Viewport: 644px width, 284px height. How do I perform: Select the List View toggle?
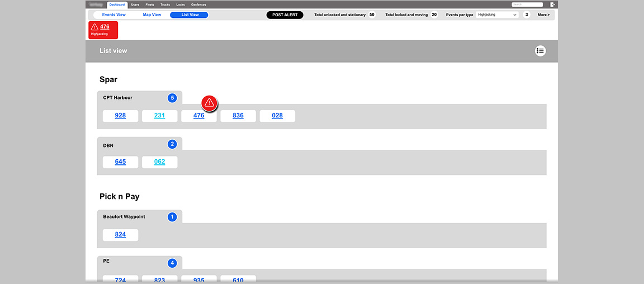(x=190, y=15)
